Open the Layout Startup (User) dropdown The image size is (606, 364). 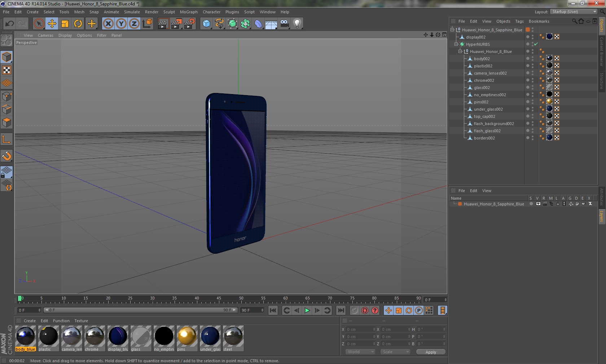[x=574, y=12]
